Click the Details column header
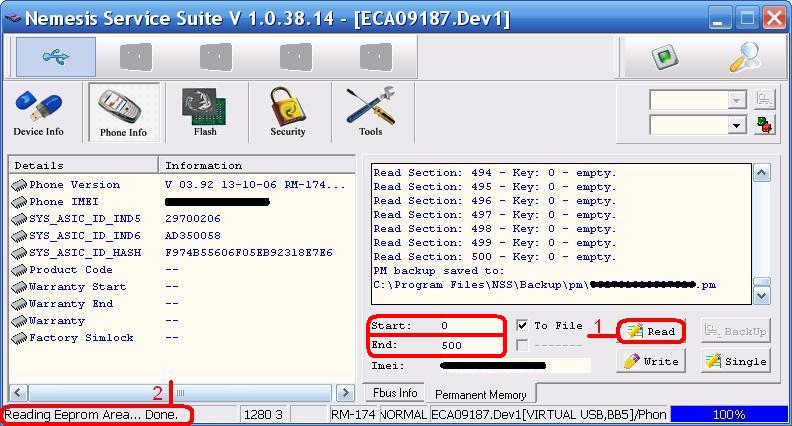The width and height of the screenshot is (792, 426). (x=84, y=165)
